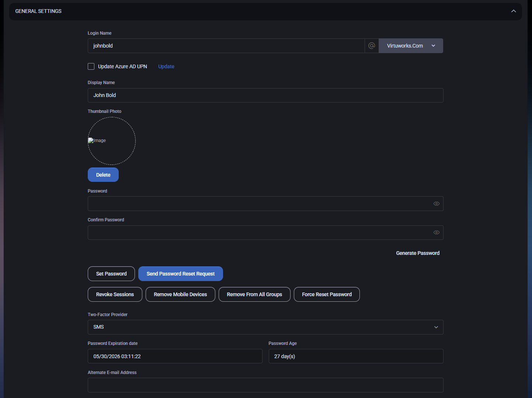
Task: Show password using eye icon in Password field
Action: tap(436, 204)
